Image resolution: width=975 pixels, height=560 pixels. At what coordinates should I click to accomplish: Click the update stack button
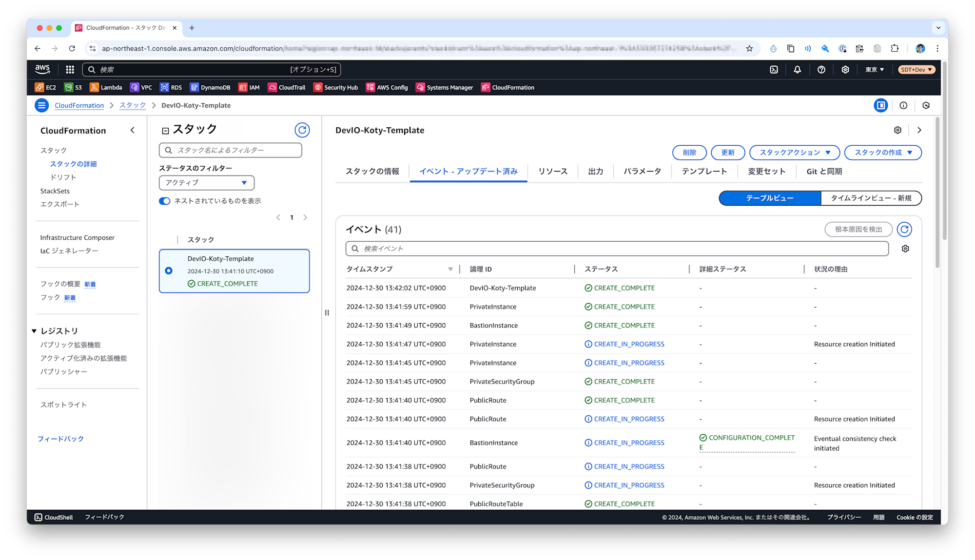click(728, 153)
